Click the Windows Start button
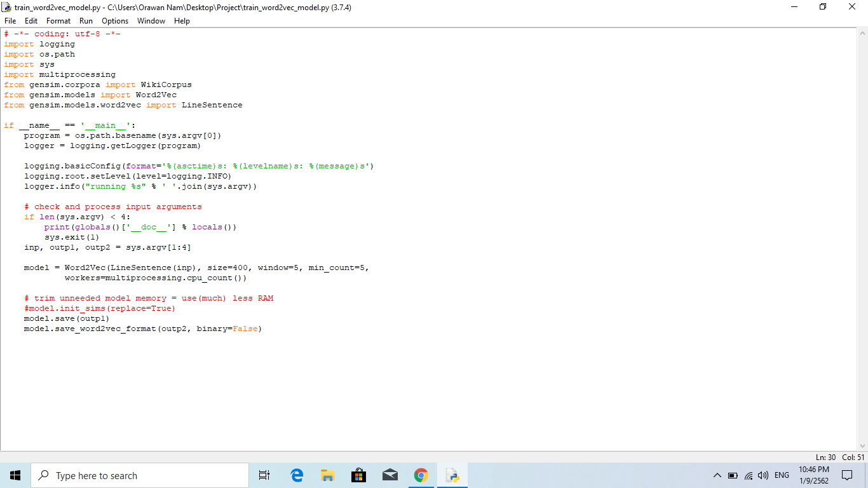Image resolution: width=868 pixels, height=488 pixels. pos(14,475)
